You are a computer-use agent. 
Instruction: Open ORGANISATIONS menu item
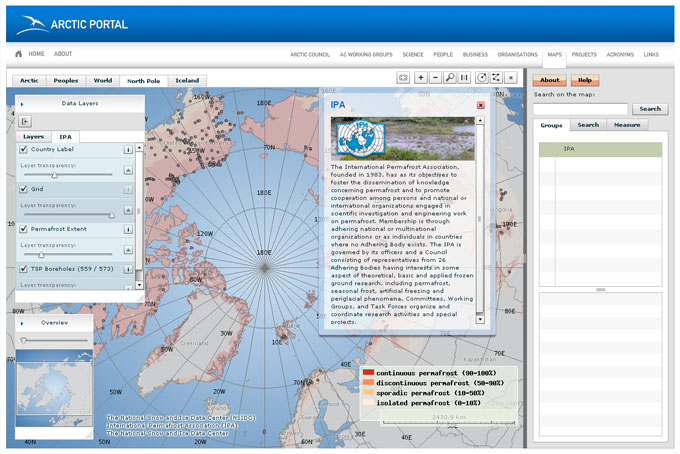click(x=517, y=55)
